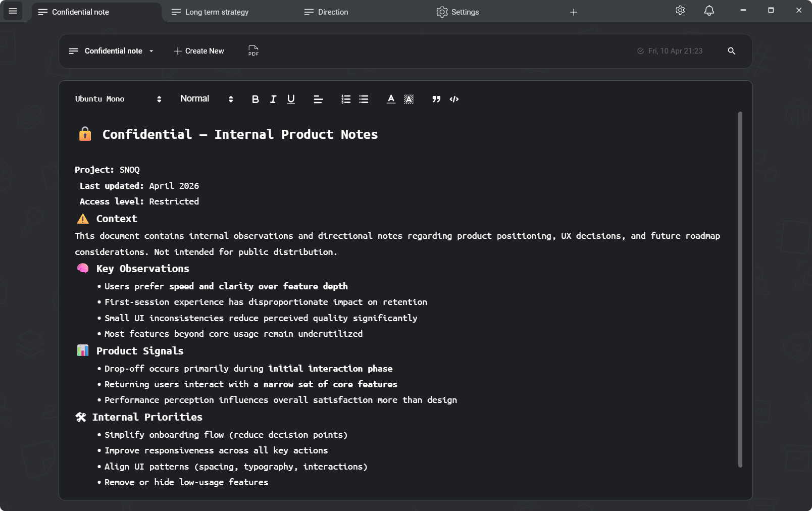The width and height of the screenshot is (812, 511).
Task: Switch to the Long term strategy tab
Action: (216, 12)
